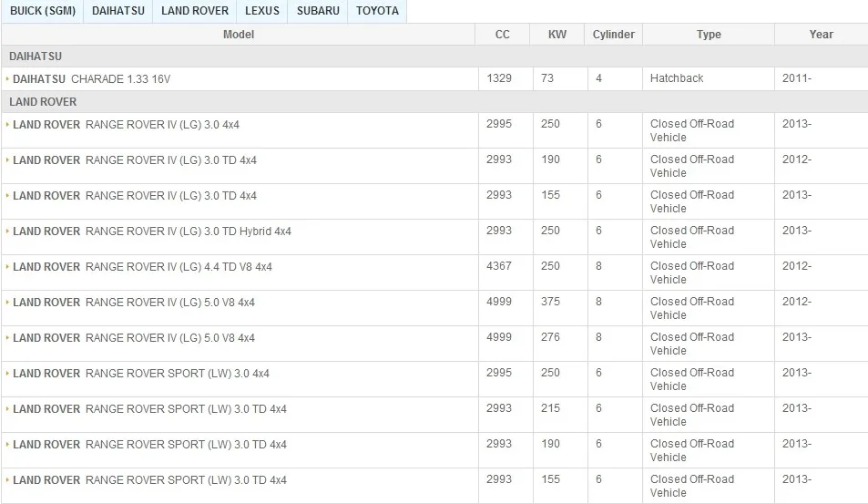Screen dimensions: 868x504
Task: Click the DAIHATSU group header row
Action: coord(434,57)
